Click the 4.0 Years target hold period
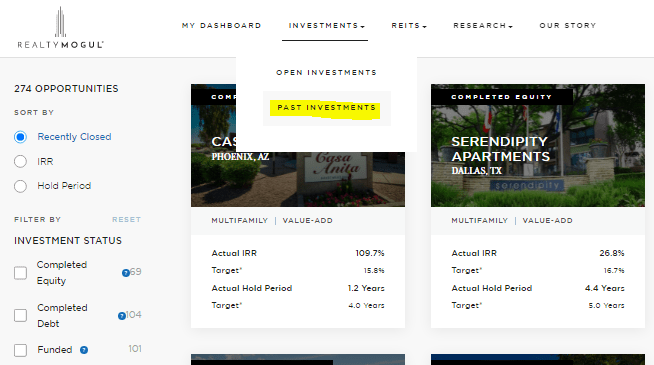Screen dimensions: 654x365 click(x=366, y=306)
